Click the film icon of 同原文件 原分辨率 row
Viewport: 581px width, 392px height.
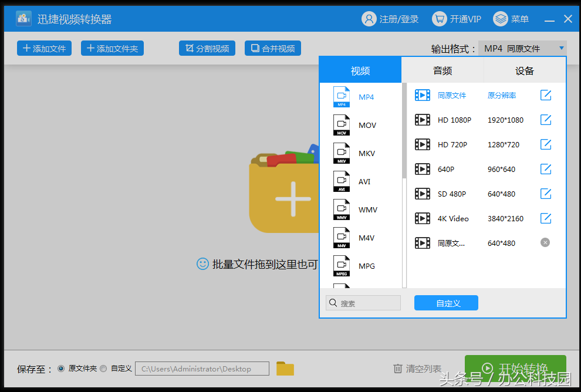point(423,95)
